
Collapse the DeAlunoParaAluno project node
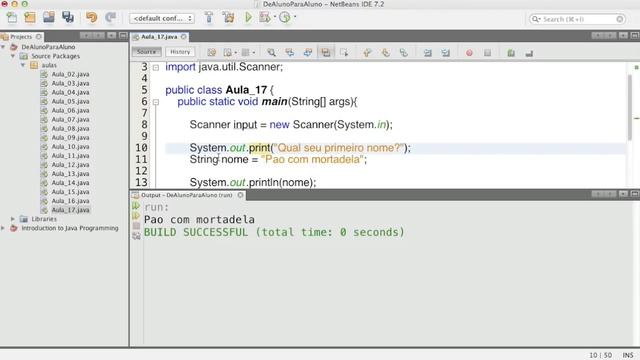pos(3,47)
